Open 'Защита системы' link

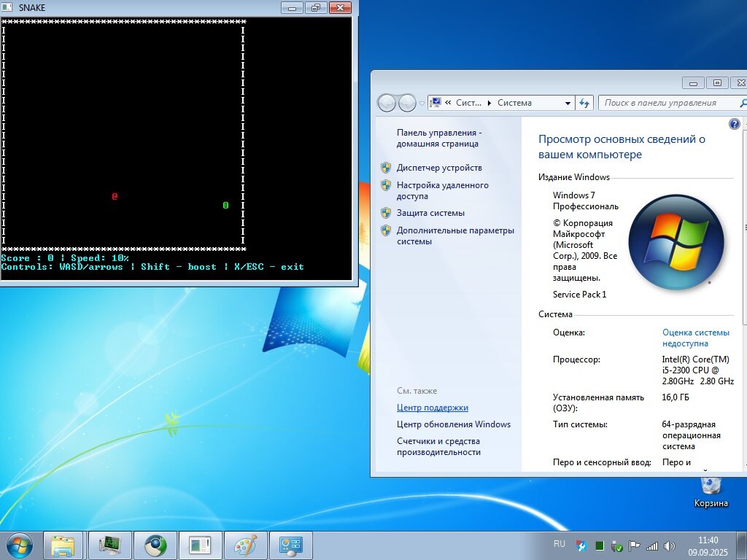click(430, 213)
